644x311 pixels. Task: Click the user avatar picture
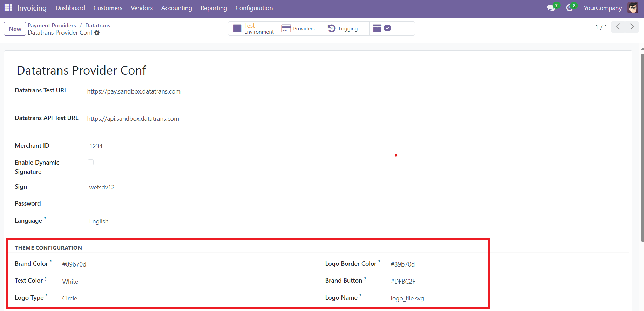633,8
